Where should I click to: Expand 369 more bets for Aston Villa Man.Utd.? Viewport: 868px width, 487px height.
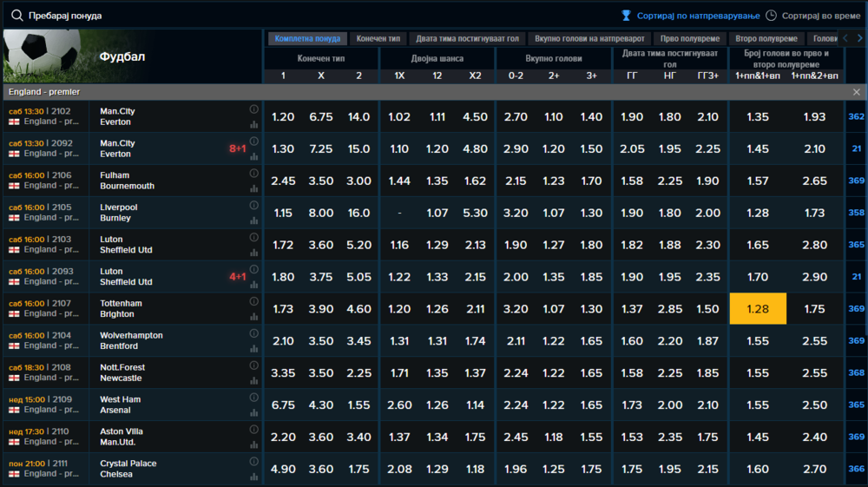pos(856,437)
